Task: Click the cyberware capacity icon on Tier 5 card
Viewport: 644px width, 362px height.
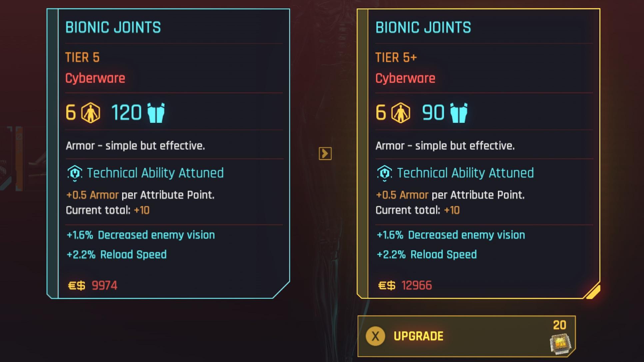Action: coord(91,113)
